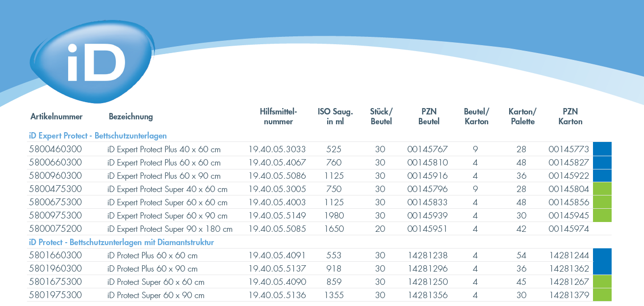Click Hilfsmittelnummer 19.40.05.4091
This screenshot has height=306, width=644.
(x=277, y=255)
